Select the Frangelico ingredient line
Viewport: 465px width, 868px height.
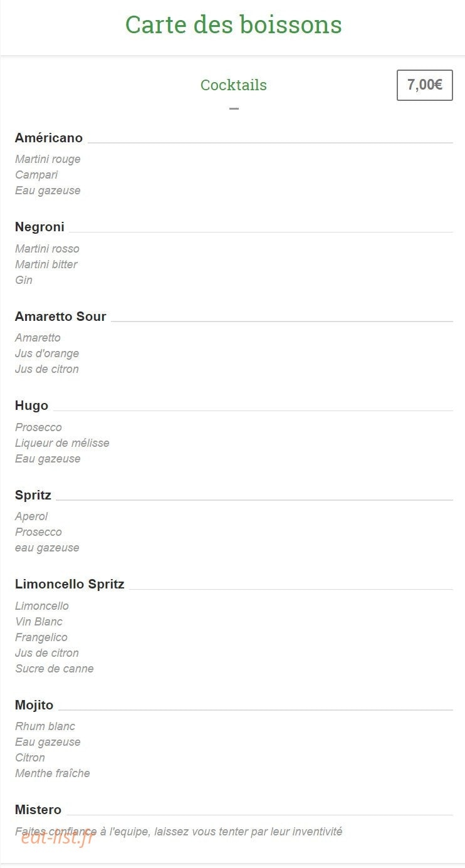pos(41,637)
